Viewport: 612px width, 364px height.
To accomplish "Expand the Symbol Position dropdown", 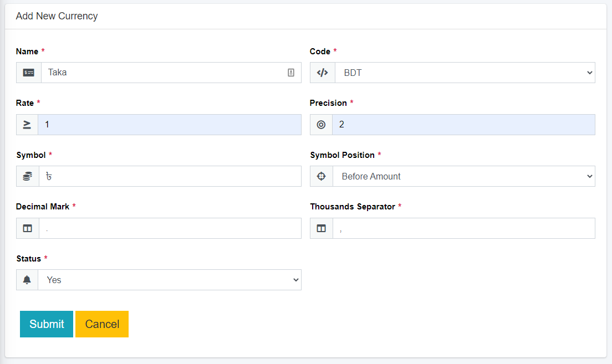I will coord(463,176).
